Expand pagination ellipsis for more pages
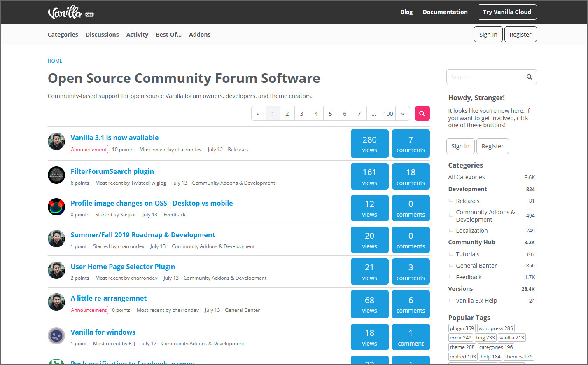 pos(373,114)
